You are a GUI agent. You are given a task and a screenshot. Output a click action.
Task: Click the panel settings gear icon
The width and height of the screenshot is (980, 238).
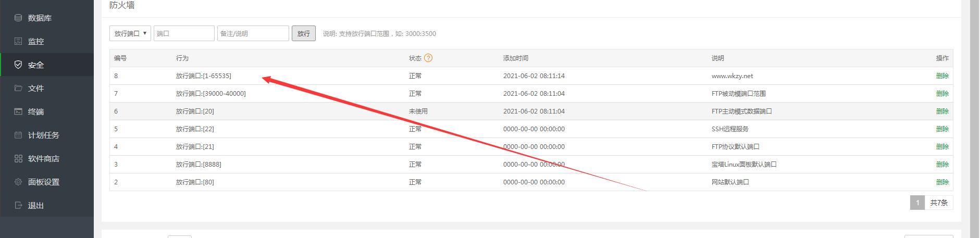[18, 182]
